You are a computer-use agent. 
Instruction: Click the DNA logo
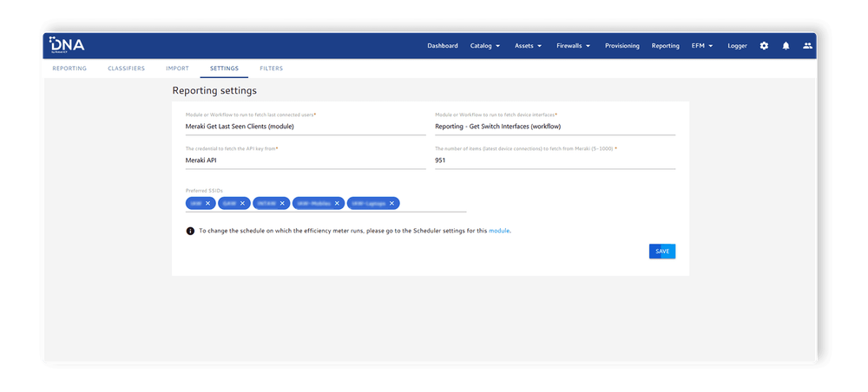click(67, 45)
